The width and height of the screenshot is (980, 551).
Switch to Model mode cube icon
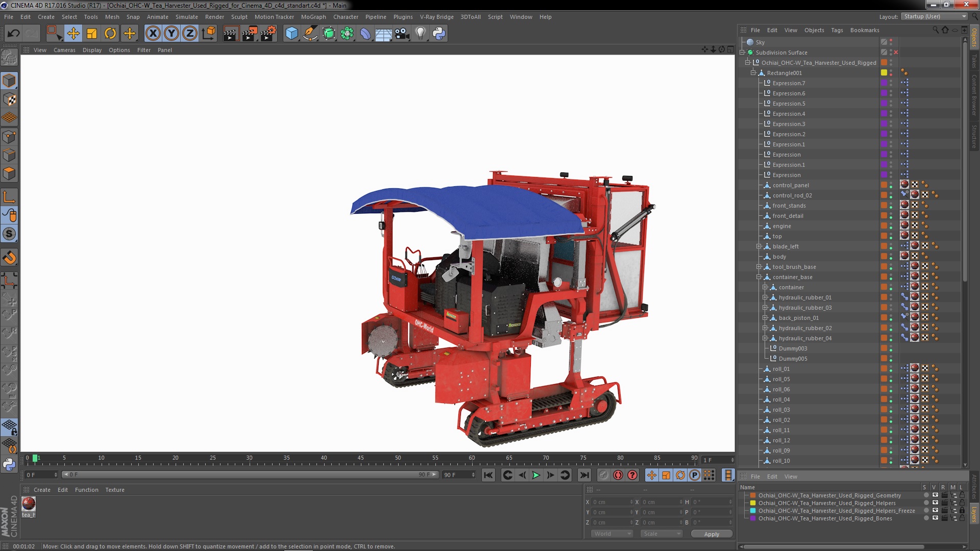(x=9, y=81)
